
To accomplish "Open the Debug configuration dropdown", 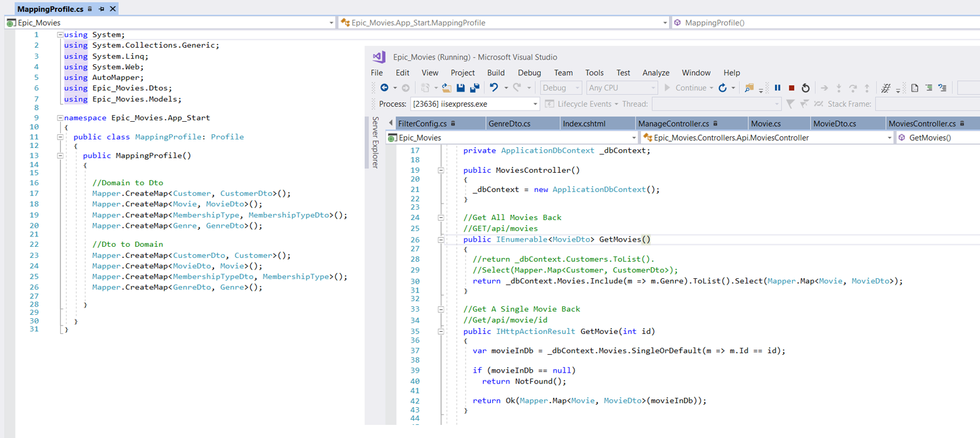I will 561,88.
